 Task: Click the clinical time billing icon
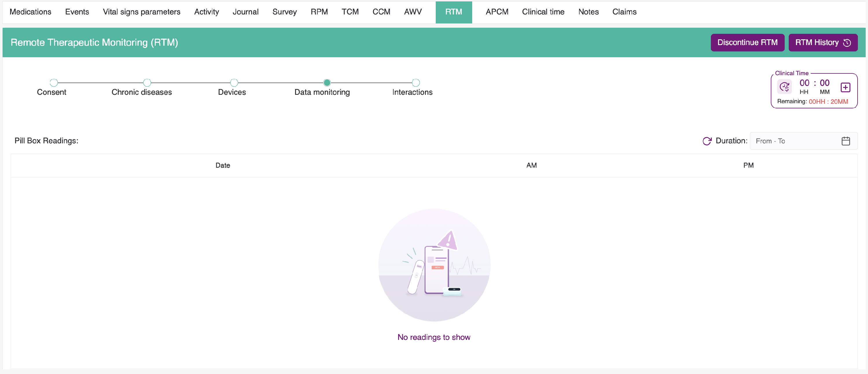tap(784, 87)
